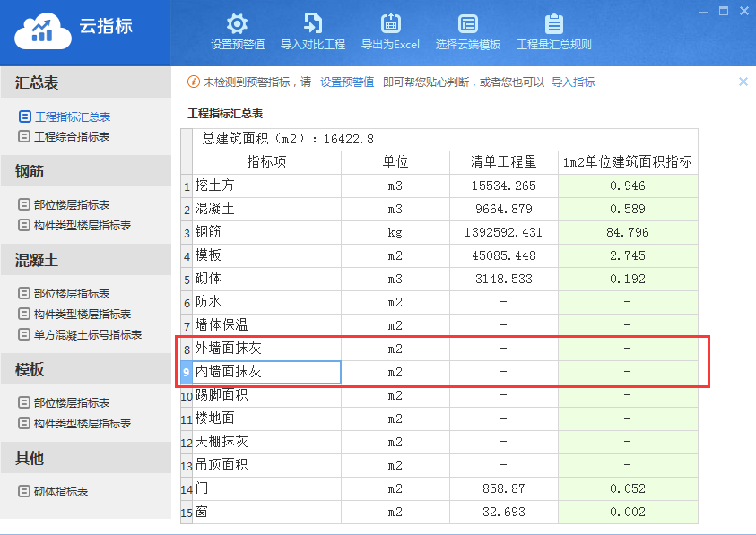Maximize the 云指标 window
Image resolution: width=756 pixels, height=535 pixels.
(x=724, y=11)
